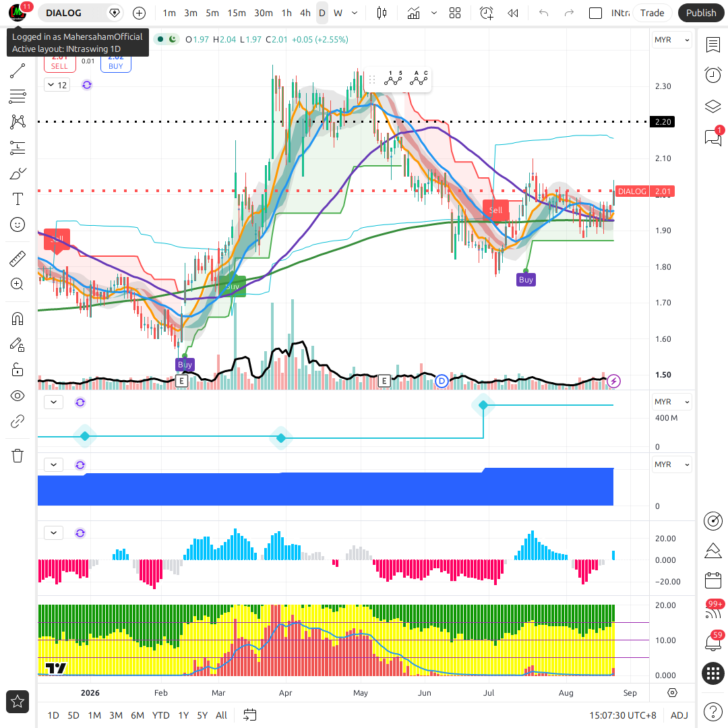Open the help center question icon
728x728 pixels.
(712, 711)
